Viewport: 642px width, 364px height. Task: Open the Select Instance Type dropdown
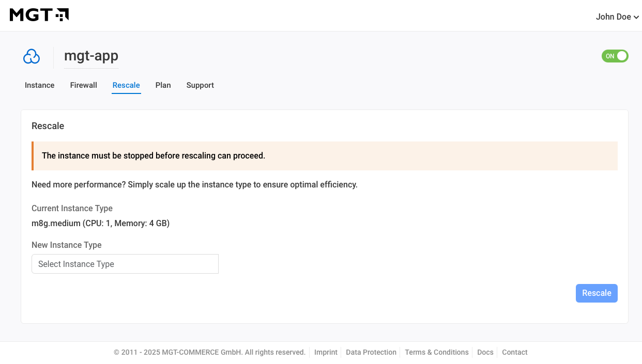coord(125,264)
